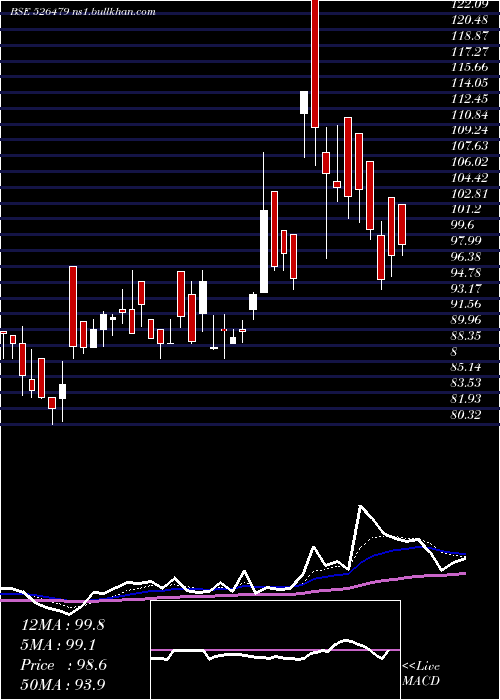
Task: Click the 112.45 price axis label
Action: (468, 99)
